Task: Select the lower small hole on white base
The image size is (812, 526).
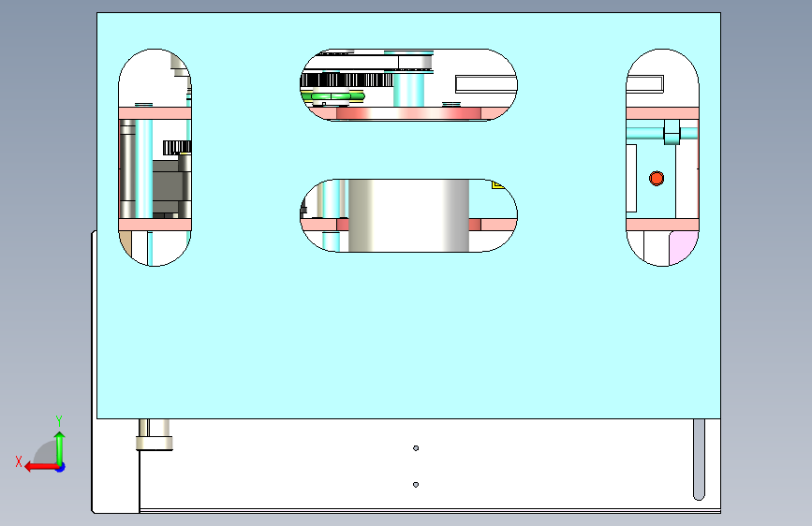Action: point(416,485)
